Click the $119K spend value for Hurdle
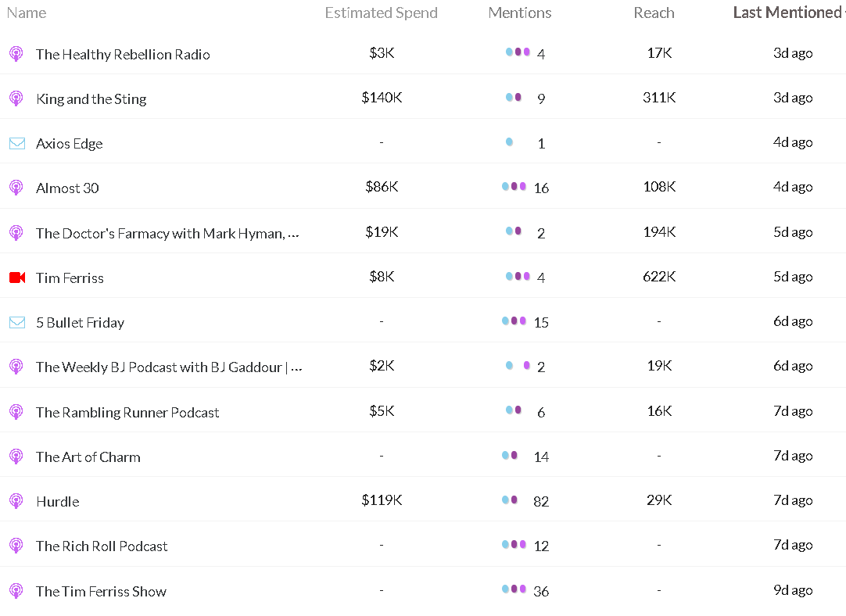 point(382,500)
